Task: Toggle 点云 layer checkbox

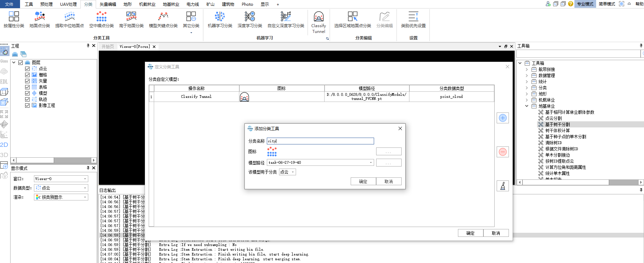Action: click(x=27, y=69)
